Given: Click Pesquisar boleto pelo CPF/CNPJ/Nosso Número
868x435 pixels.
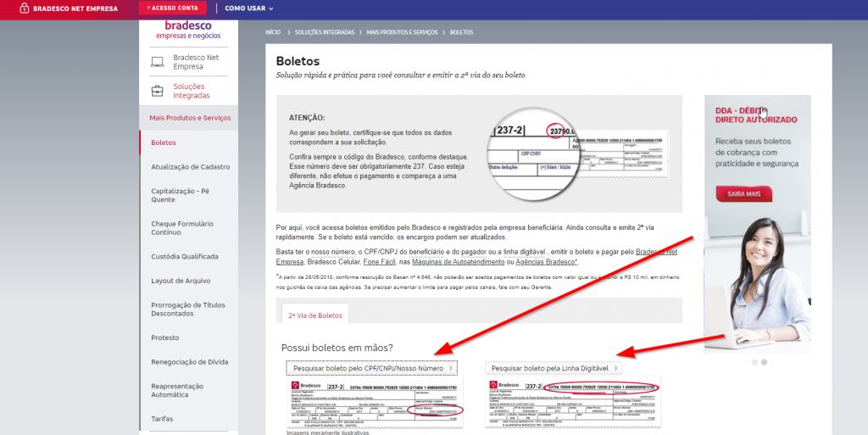Looking at the screenshot, I should (372, 368).
